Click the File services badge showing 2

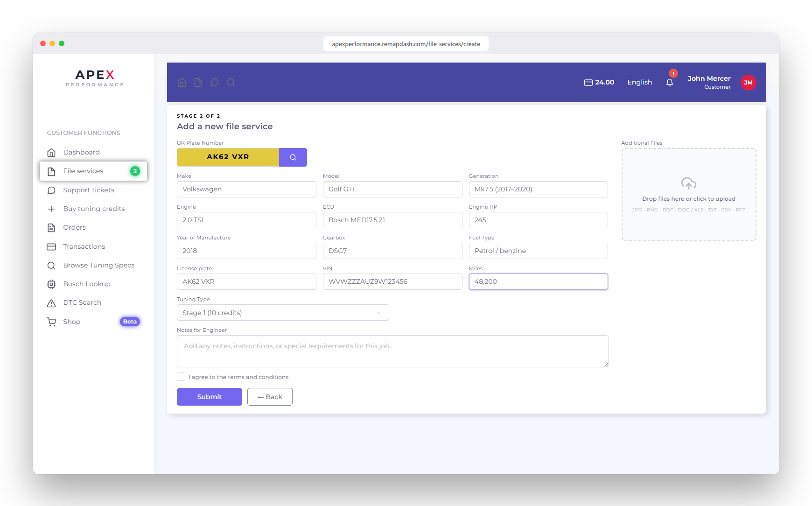pos(135,171)
